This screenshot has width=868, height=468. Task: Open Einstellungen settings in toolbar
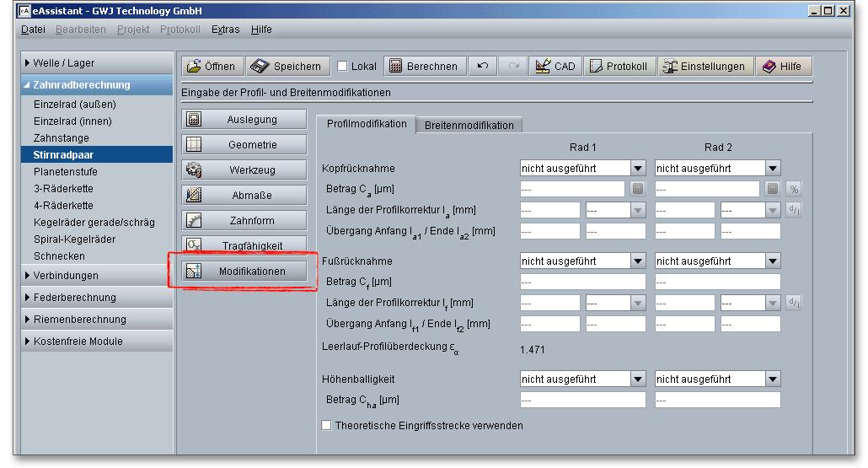705,67
